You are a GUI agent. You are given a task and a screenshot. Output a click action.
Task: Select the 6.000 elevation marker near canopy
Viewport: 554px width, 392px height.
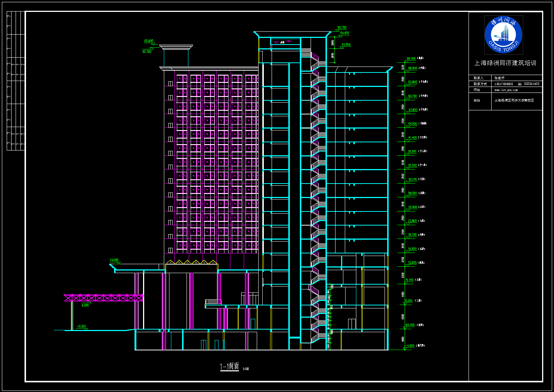point(85,305)
